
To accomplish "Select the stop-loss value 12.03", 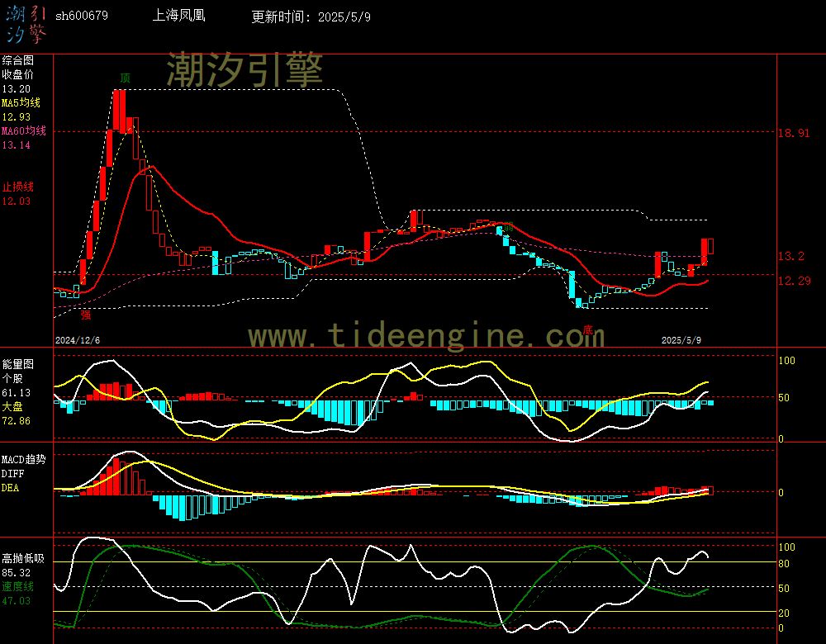I will [17, 201].
